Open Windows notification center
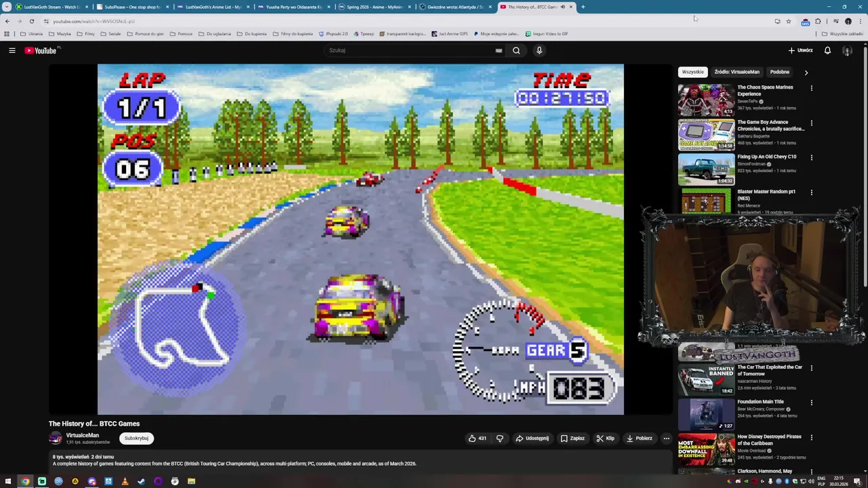Viewport: 868px width, 488px height. pos(858,481)
